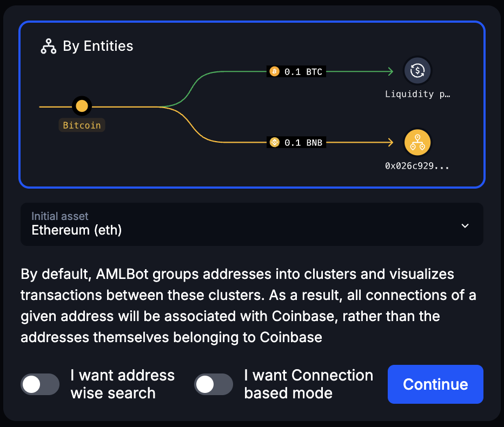Click the BNB coin icon on the yellow path
Screen dimensions: 504x427
(274, 143)
